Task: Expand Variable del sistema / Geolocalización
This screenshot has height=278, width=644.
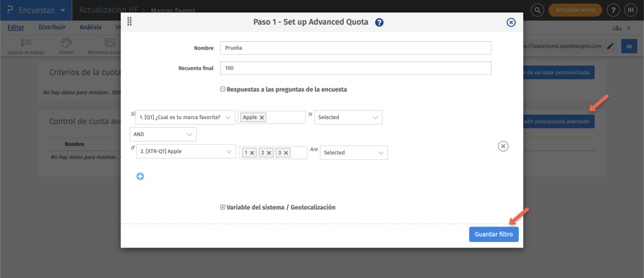Action: click(x=223, y=207)
